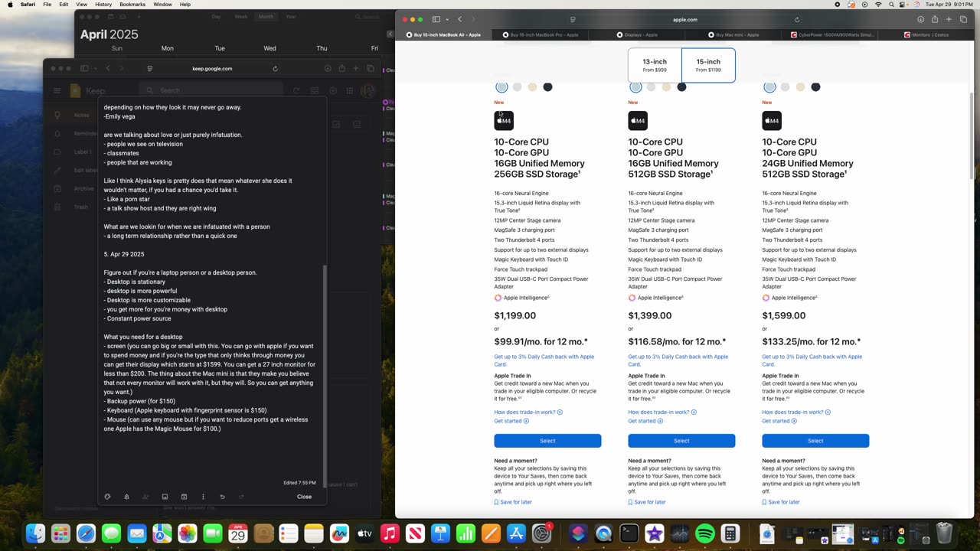Open Launchpad from the Dock
The width and height of the screenshot is (980, 551).
[60, 533]
